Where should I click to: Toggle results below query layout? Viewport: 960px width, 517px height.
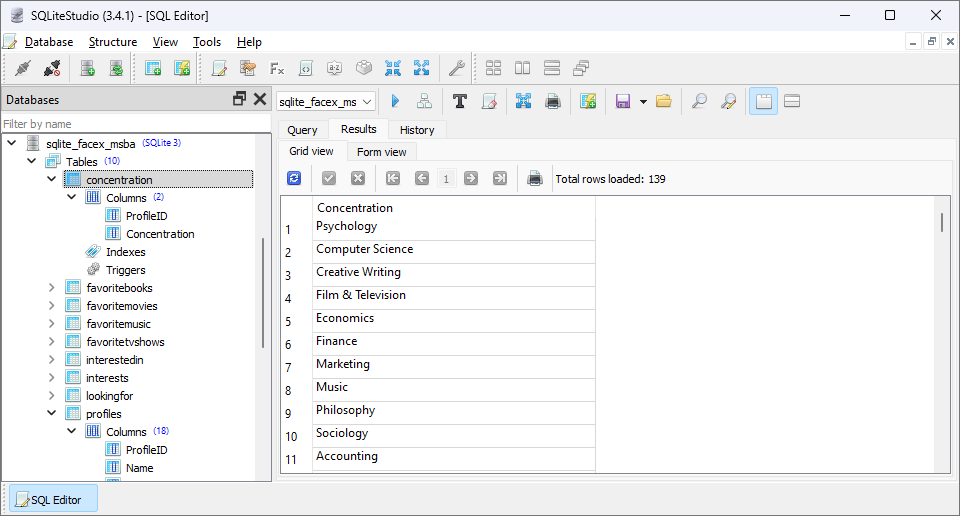point(792,101)
